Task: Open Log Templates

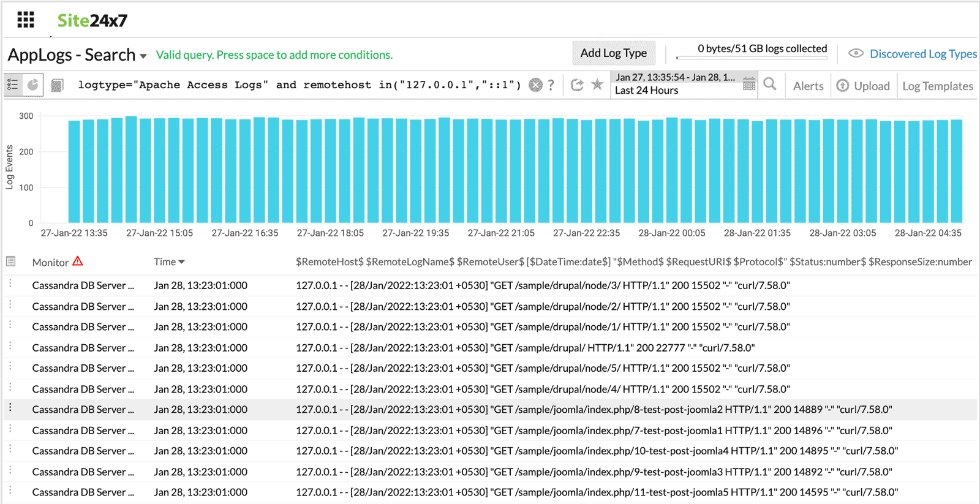Action: tap(937, 86)
